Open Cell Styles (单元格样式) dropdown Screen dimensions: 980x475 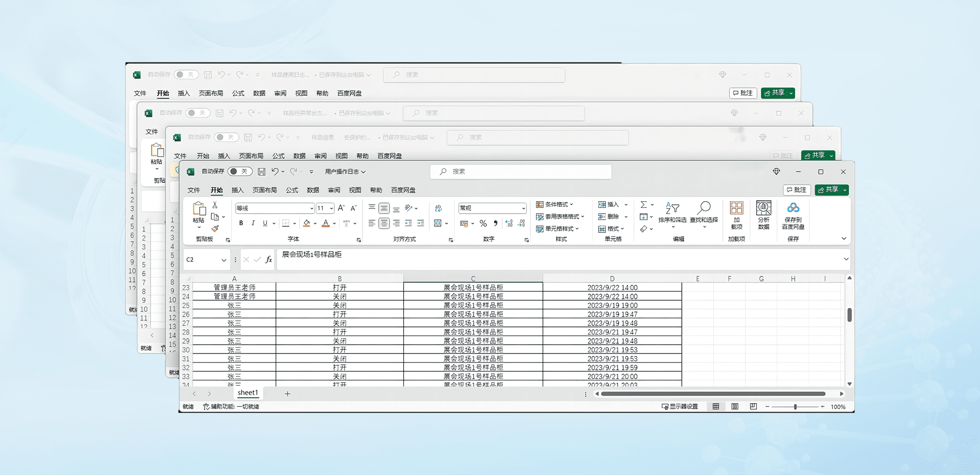[557, 229]
